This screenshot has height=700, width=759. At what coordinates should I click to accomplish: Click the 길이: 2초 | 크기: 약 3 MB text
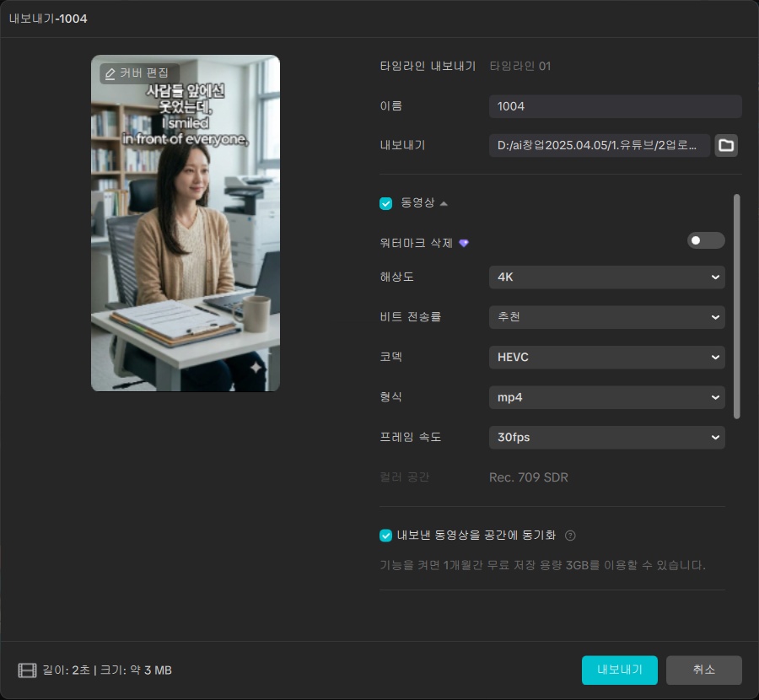click(x=107, y=670)
